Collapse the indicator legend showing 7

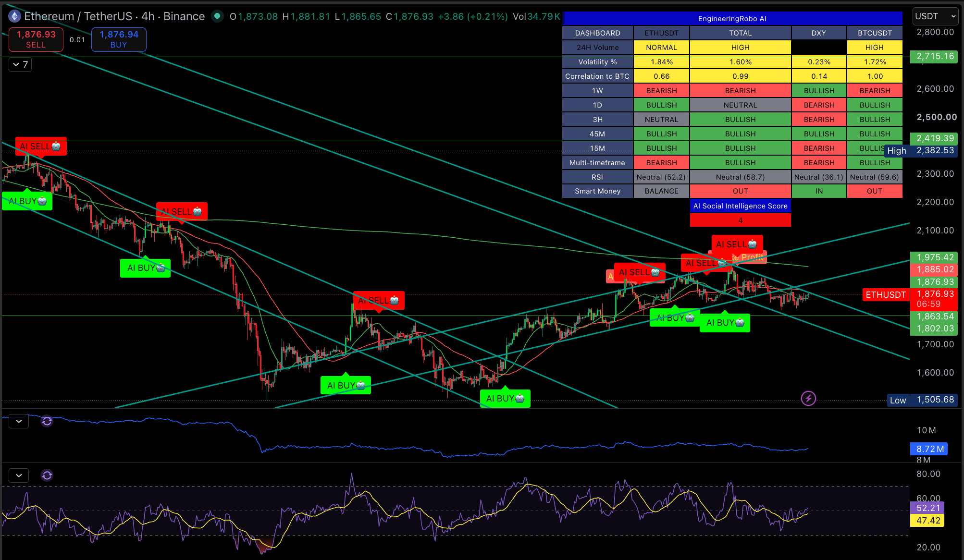tap(20, 64)
